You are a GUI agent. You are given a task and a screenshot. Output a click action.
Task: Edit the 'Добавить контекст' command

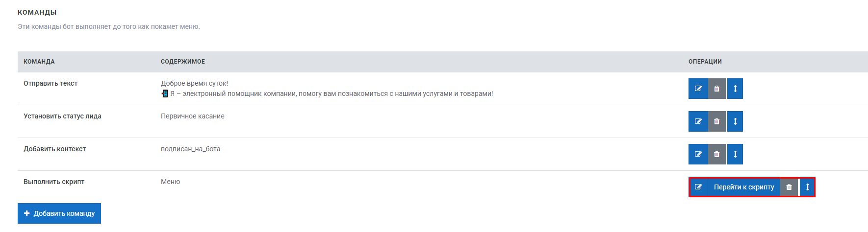[x=698, y=154]
